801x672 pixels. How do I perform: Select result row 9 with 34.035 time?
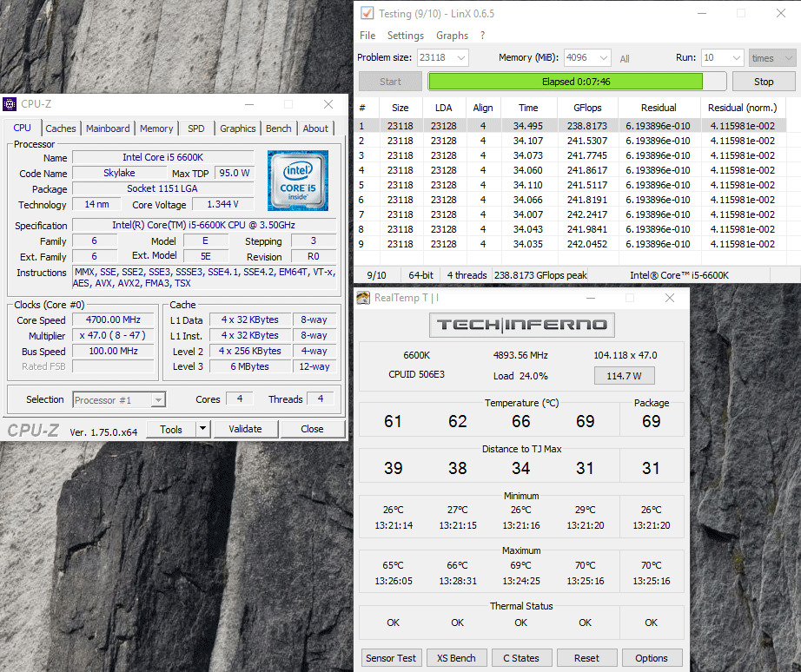coord(570,244)
